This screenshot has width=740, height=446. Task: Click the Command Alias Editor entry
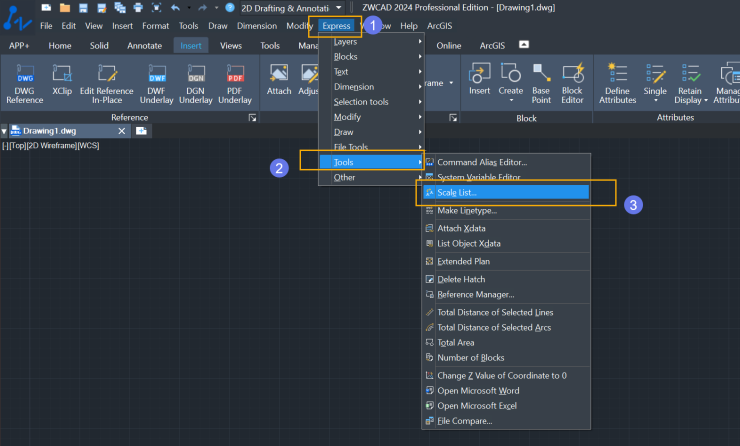point(506,162)
